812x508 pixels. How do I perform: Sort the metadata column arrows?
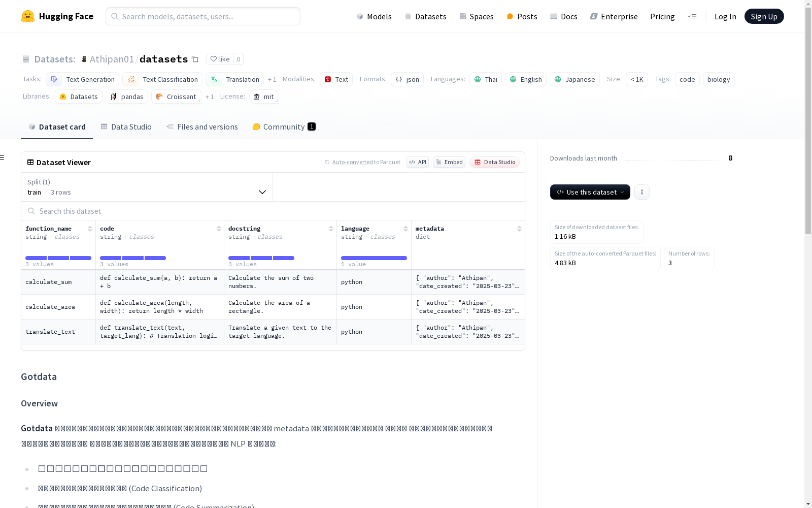coord(519,229)
